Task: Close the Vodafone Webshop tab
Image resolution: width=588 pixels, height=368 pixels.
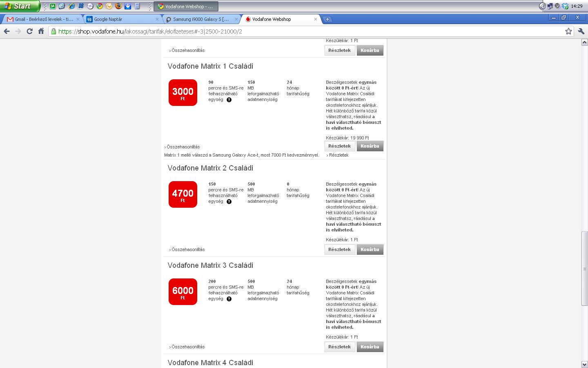Action: (315, 19)
